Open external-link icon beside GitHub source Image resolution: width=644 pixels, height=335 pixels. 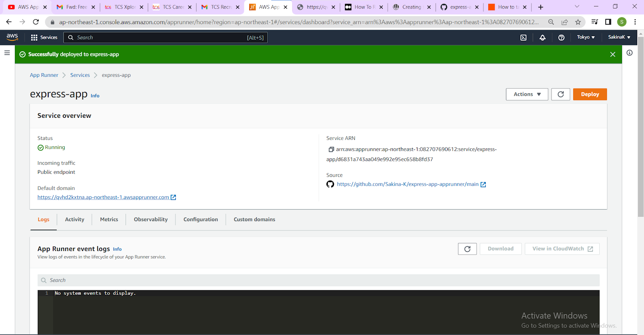coord(483,184)
